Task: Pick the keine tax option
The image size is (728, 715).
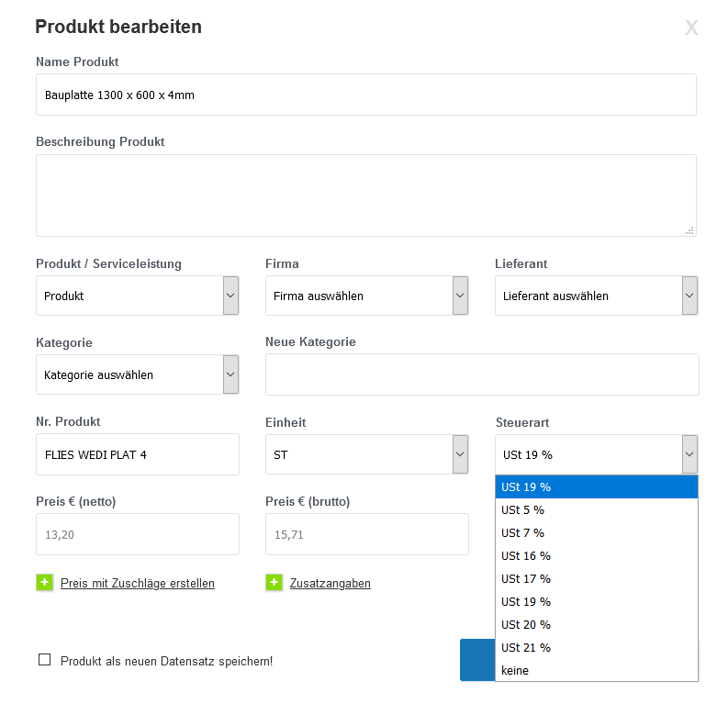Action: (x=597, y=670)
